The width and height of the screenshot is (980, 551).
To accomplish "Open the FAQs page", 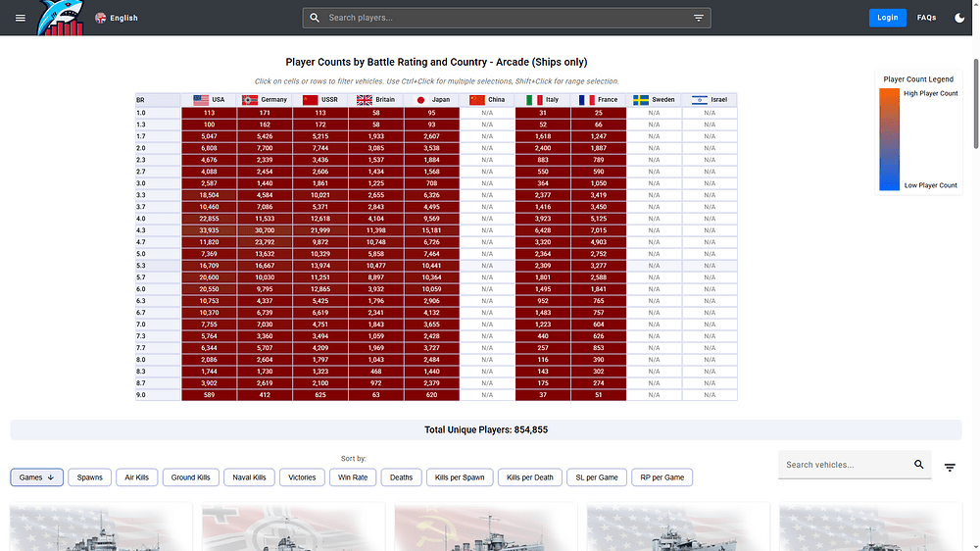I will (926, 18).
